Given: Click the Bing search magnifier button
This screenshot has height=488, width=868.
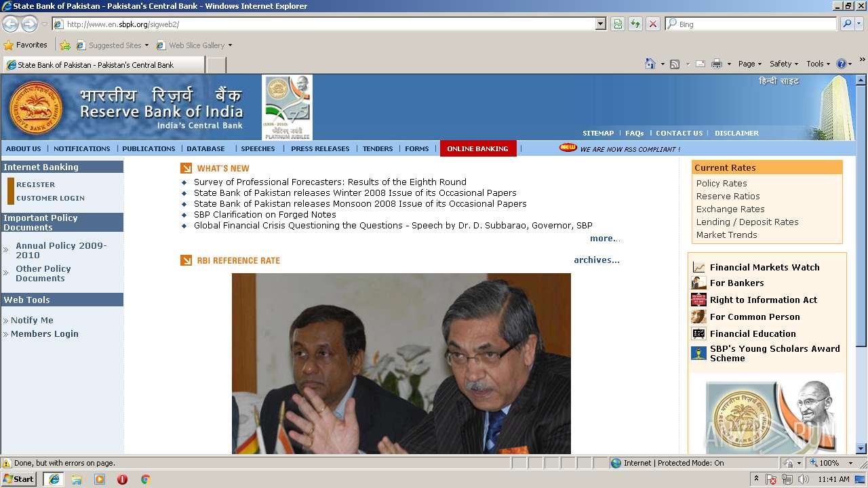Looking at the screenshot, I should click(846, 24).
